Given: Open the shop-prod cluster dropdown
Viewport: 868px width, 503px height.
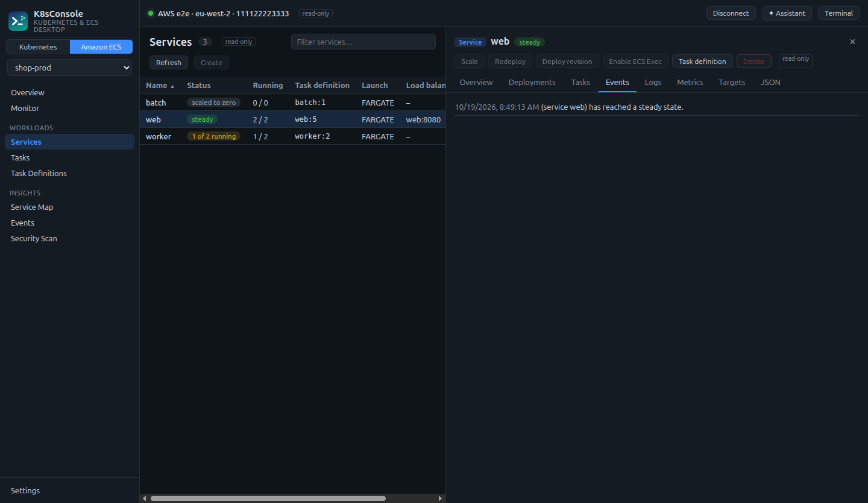Looking at the screenshot, I should point(69,68).
